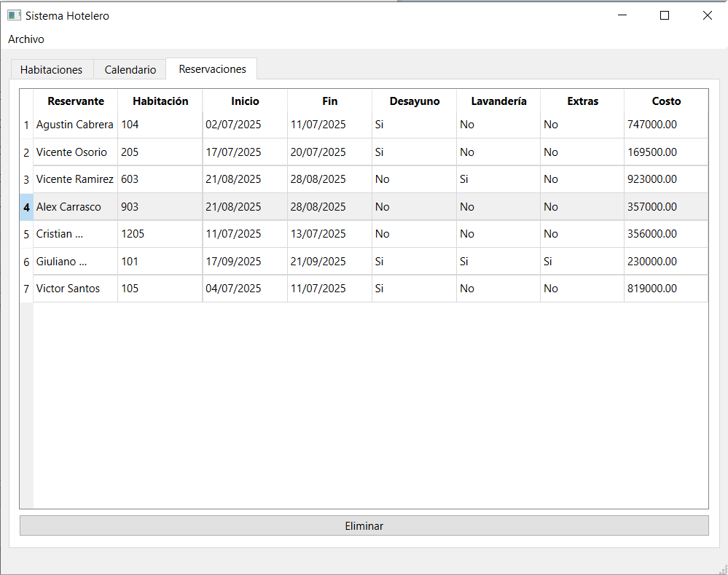Select the Alex Carrasco cell
Screen dimensions: 728x575
(75, 207)
